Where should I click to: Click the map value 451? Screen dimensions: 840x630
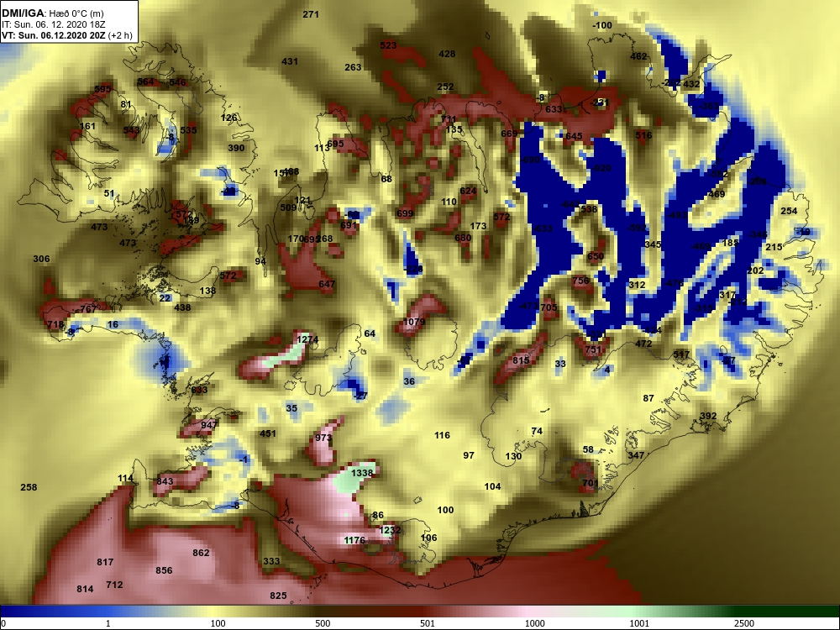(x=268, y=433)
